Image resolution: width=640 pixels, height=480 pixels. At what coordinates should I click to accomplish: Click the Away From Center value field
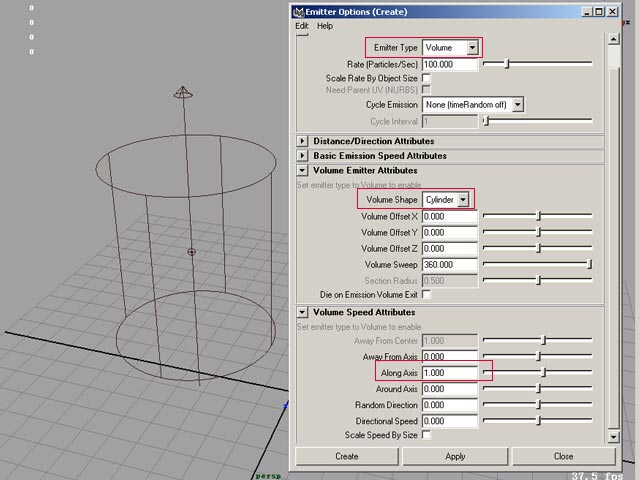[x=450, y=341]
